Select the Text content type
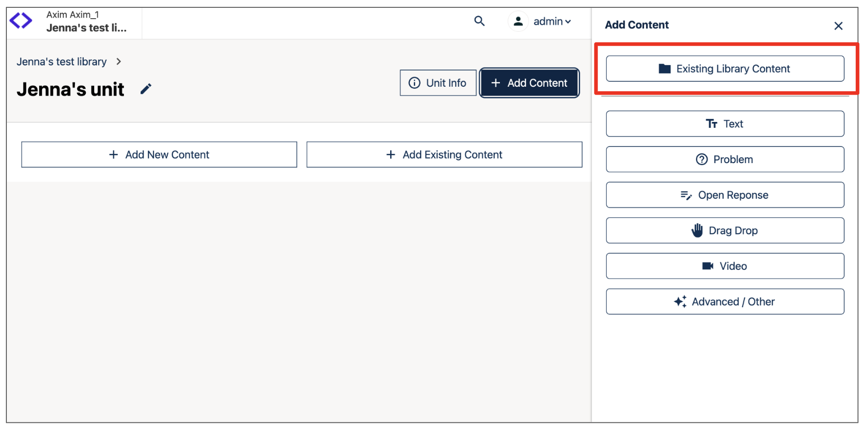This screenshot has width=868, height=435. (724, 124)
